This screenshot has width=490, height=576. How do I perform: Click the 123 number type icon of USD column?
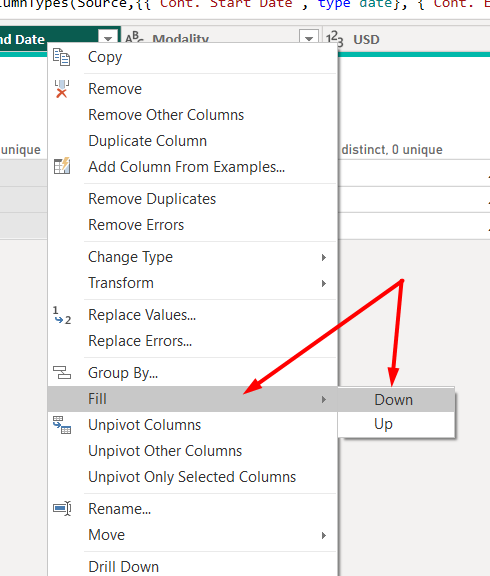(335, 39)
